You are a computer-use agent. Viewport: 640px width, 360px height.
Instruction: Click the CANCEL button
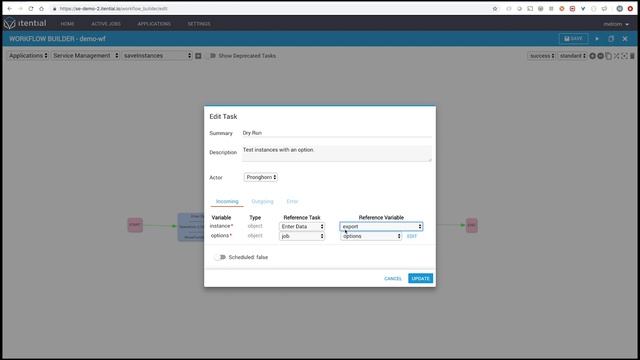click(393, 278)
